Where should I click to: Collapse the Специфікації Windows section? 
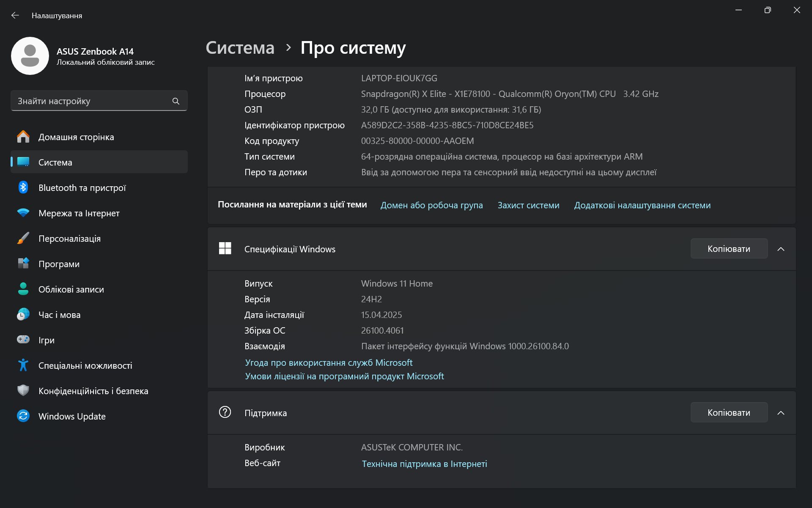pyautogui.click(x=781, y=249)
